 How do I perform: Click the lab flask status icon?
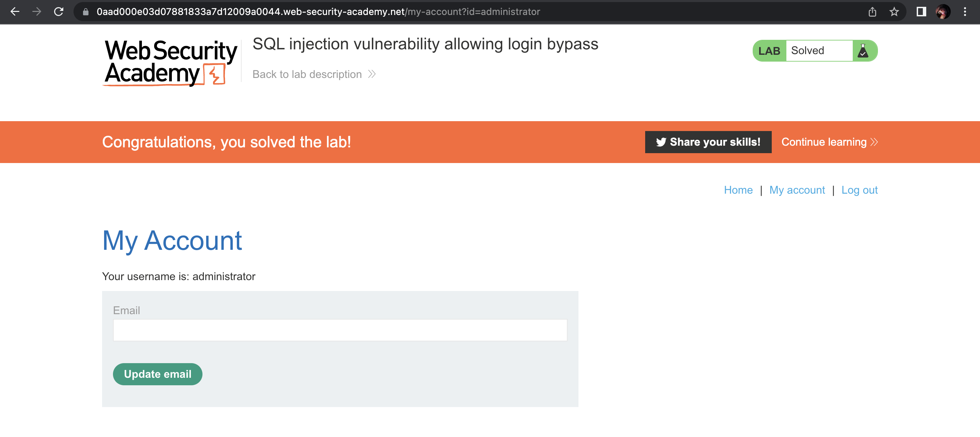863,51
